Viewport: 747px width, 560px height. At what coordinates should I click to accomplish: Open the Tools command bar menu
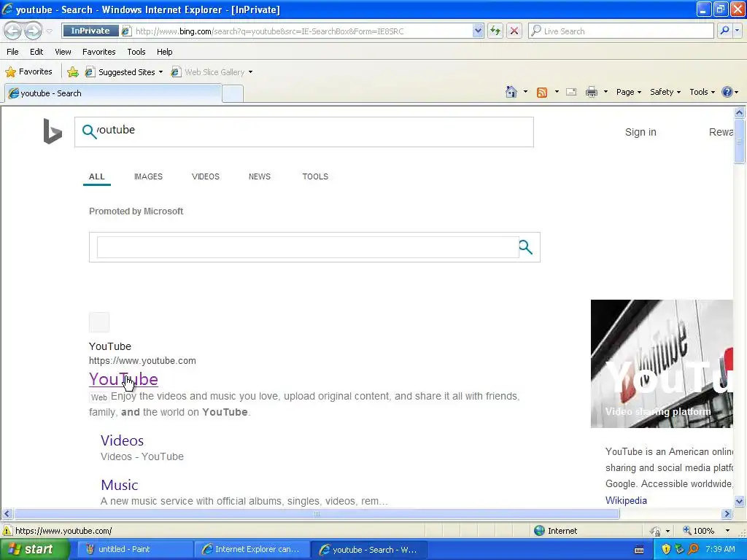pyautogui.click(x=702, y=92)
